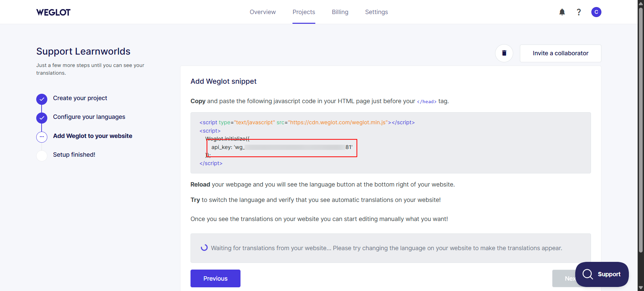Click the api_key line in the snippet
This screenshot has height=291, width=644.
pos(282,147)
